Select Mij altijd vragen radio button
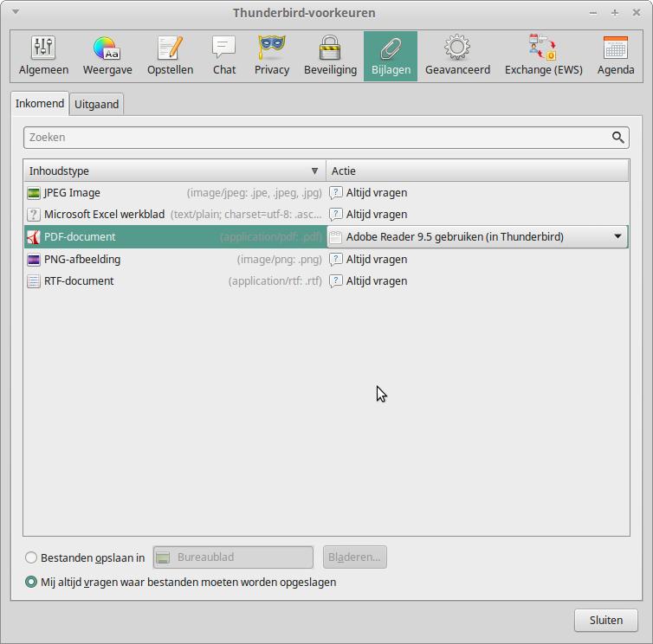 [31, 582]
